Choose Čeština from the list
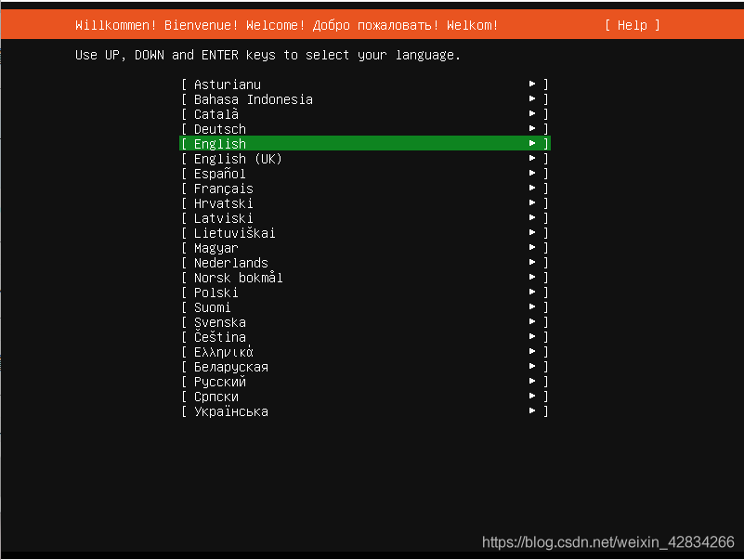Image resolution: width=744 pixels, height=560 pixels. [365, 337]
